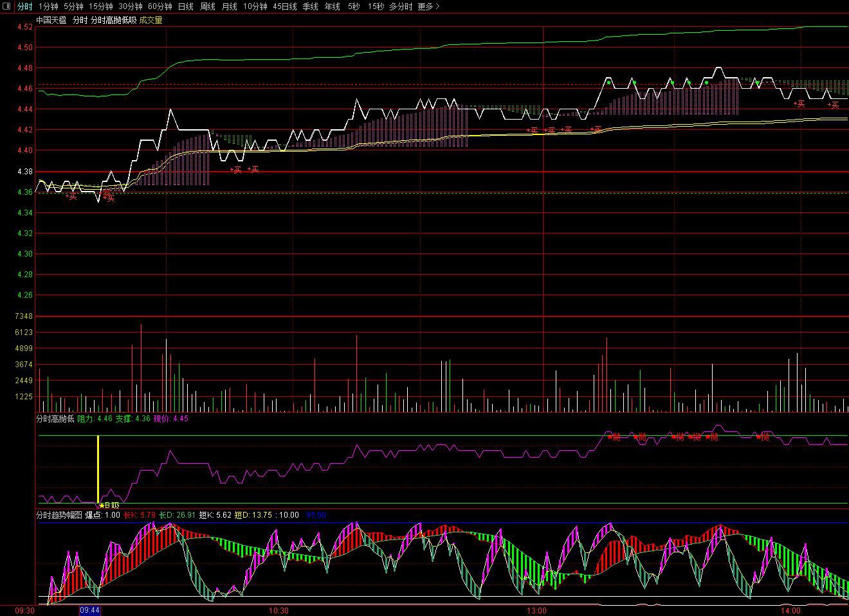Open the 月线 monthly chart tab

tap(229, 6)
